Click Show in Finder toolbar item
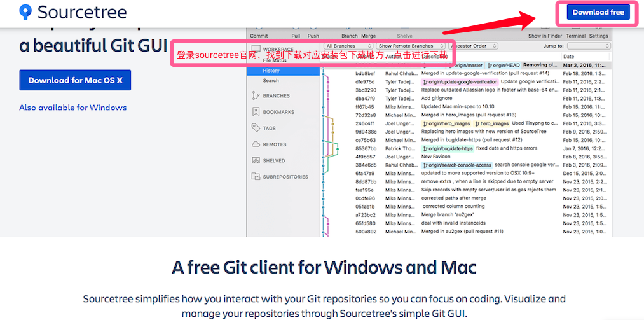This screenshot has width=644, height=320. [545, 36]
